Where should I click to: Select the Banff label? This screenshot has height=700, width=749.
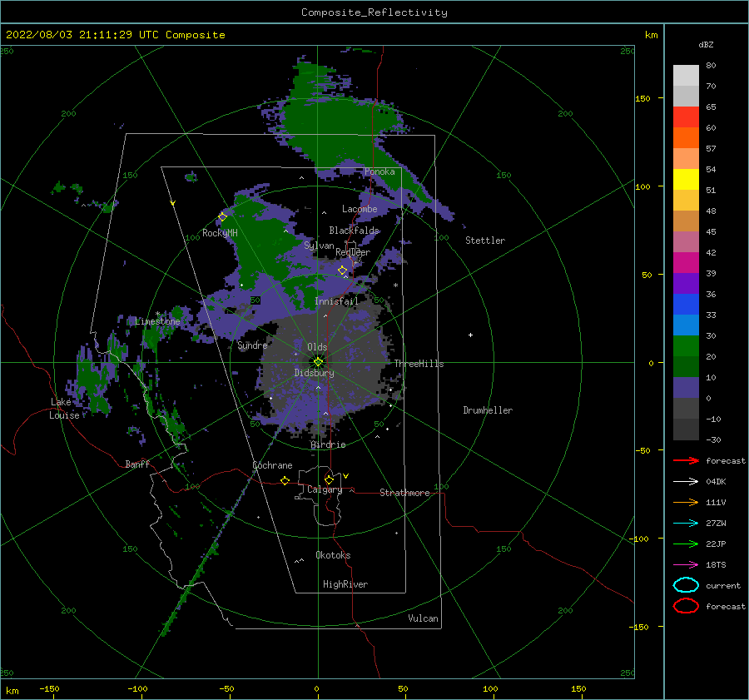pyautogui.click(x=137, y=464)
